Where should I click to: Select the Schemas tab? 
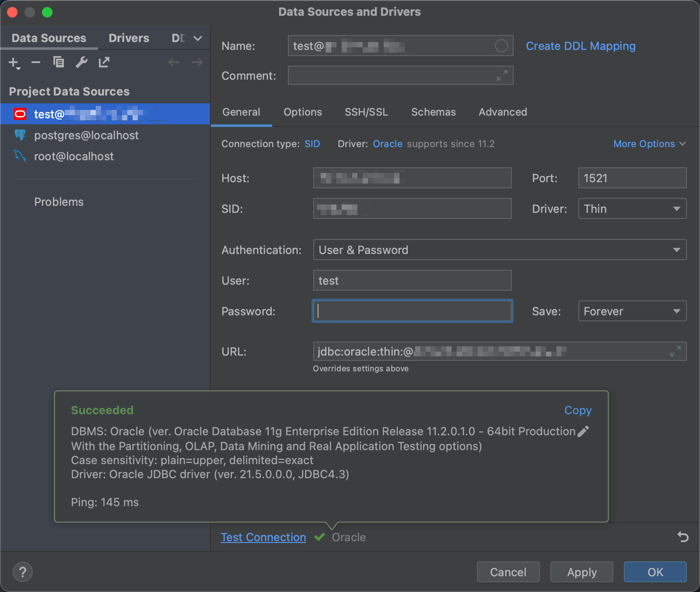(x=433, y=112)
